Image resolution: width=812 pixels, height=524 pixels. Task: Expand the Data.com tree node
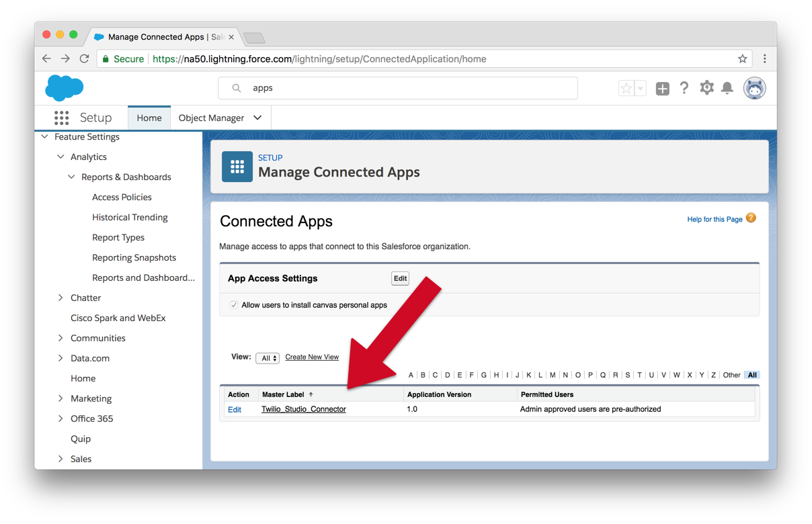coord(60,358)
